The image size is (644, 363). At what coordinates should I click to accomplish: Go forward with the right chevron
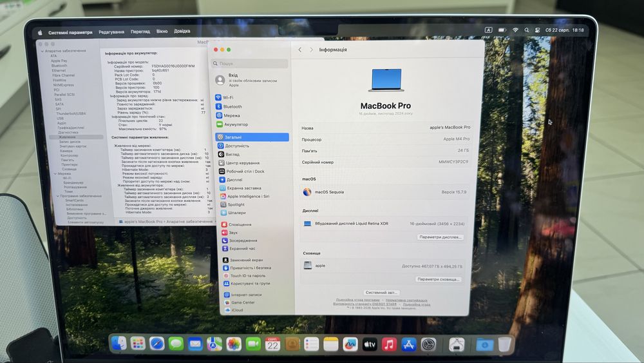click(311, 50)
